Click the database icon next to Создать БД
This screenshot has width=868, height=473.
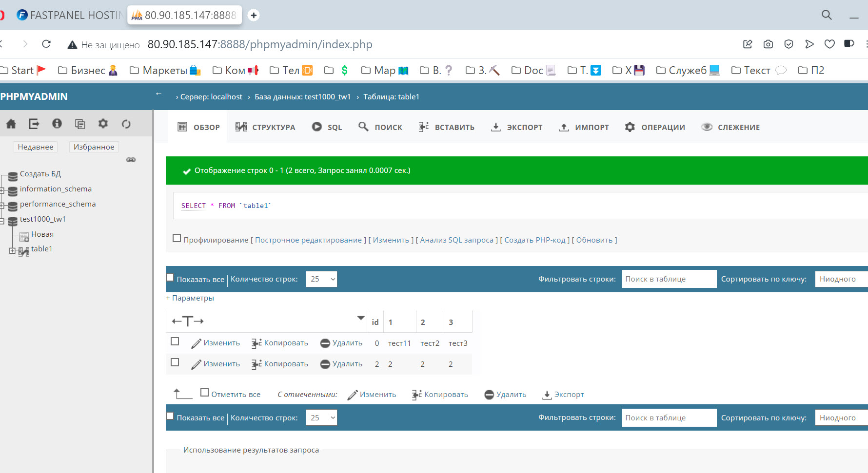pyautogui.click(x=13, y=176)
